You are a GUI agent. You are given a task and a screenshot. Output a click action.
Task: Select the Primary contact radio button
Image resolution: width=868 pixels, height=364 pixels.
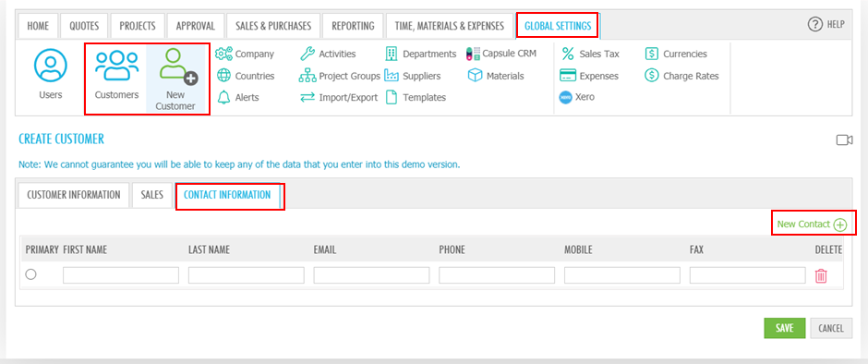point(31,274)
